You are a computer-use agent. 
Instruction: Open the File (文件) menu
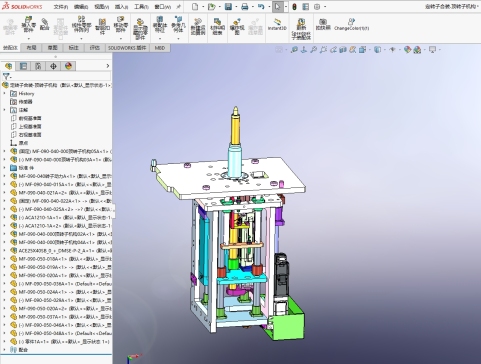click(61, 7)
